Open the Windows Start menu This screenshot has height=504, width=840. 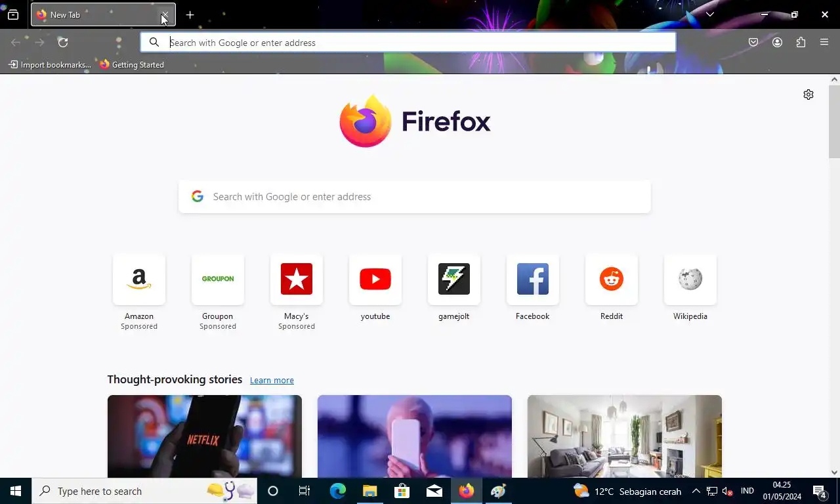(x=16, y=491)
